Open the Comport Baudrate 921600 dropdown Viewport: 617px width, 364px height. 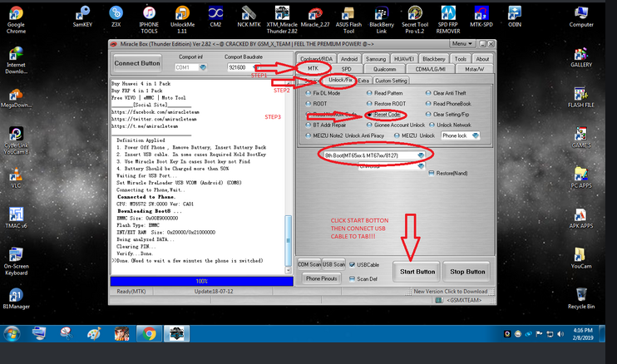[256, 67]
